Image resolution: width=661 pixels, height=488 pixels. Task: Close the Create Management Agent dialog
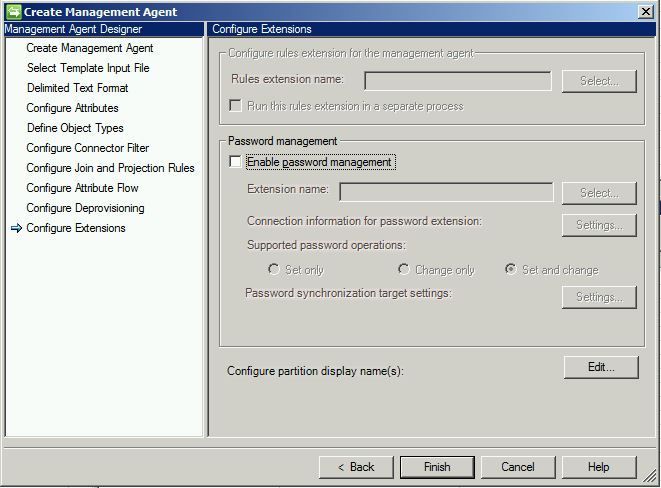(x=646, y=12)
